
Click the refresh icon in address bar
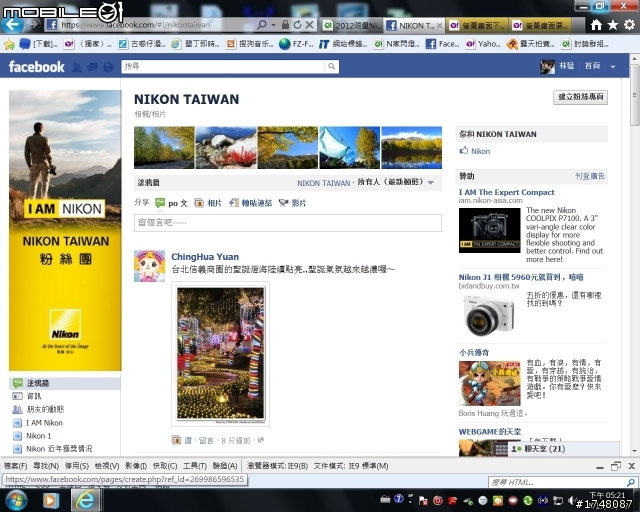(x=298, y=25)
